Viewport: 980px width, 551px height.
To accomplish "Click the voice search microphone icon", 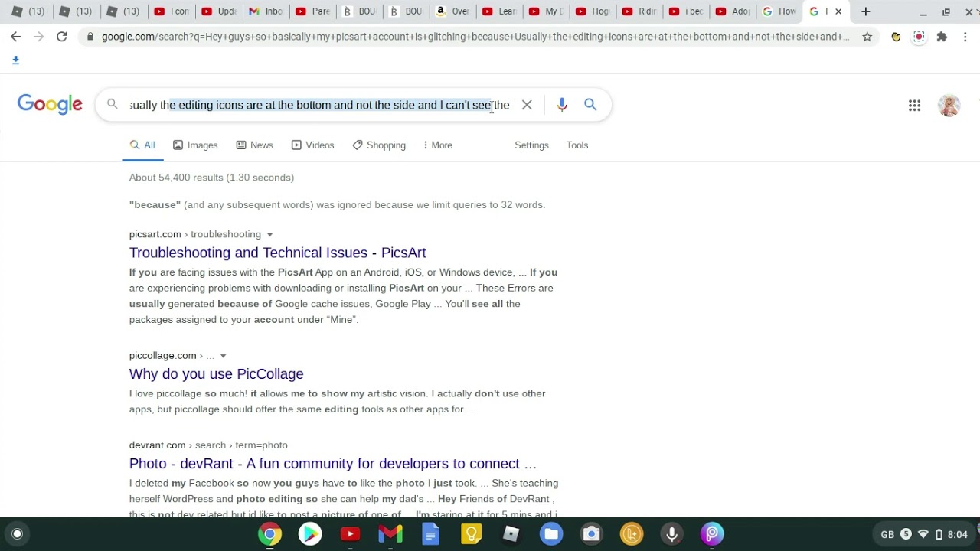I will click(x=562, y=105).
